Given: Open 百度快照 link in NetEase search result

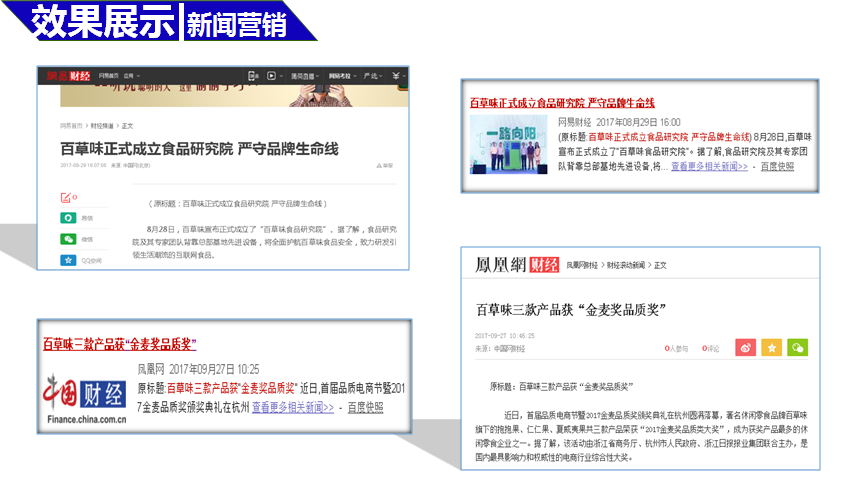Looking at the screenshot, I should pyautogui.click(x=777, y=166).
